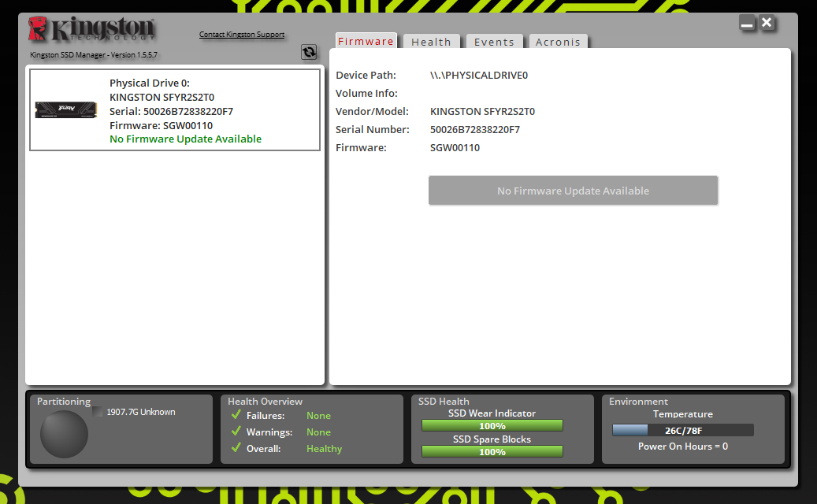This screenshot has width=817, height=504.
Task: Click the Kingston SSD Manager version text
Action: tap(94, 54)
